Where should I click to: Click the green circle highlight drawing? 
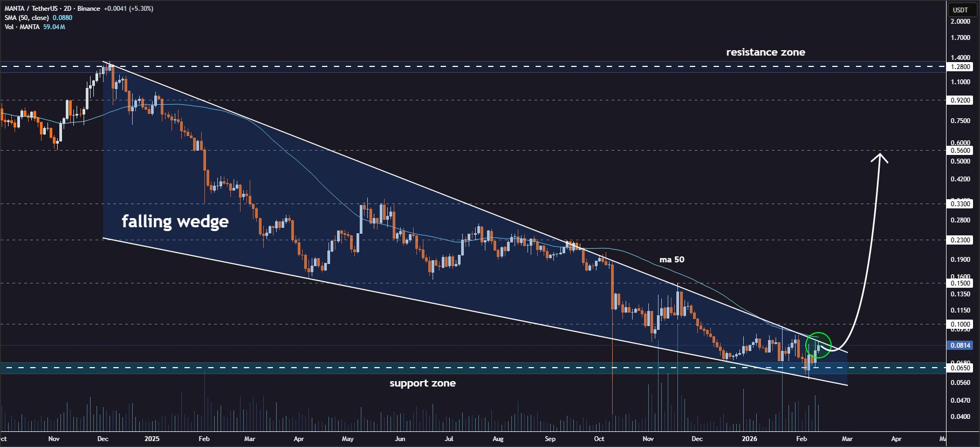coord(818,345)
